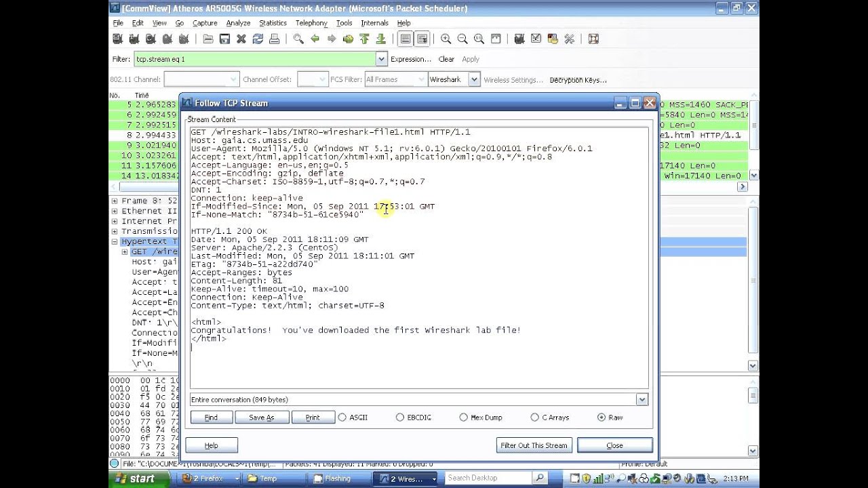
Task: Click the Zoom in magnifier icon
Action: coord(446,39)
